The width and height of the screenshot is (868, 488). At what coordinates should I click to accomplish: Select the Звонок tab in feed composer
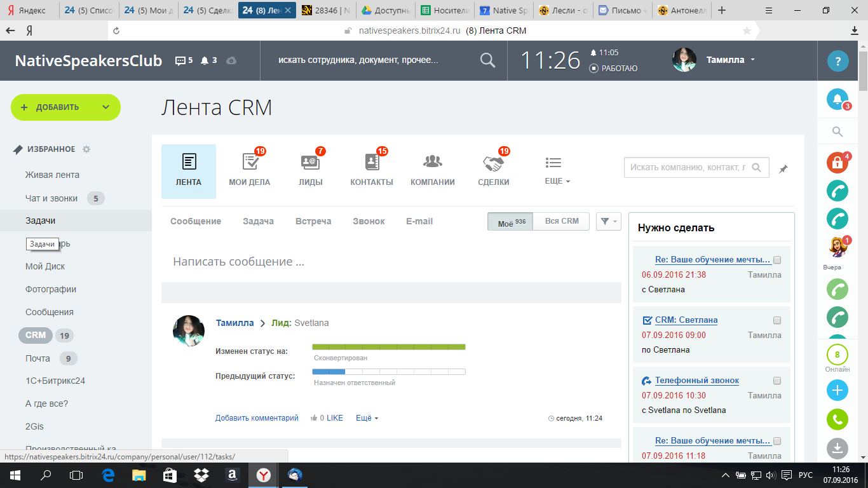pos(369,221)
